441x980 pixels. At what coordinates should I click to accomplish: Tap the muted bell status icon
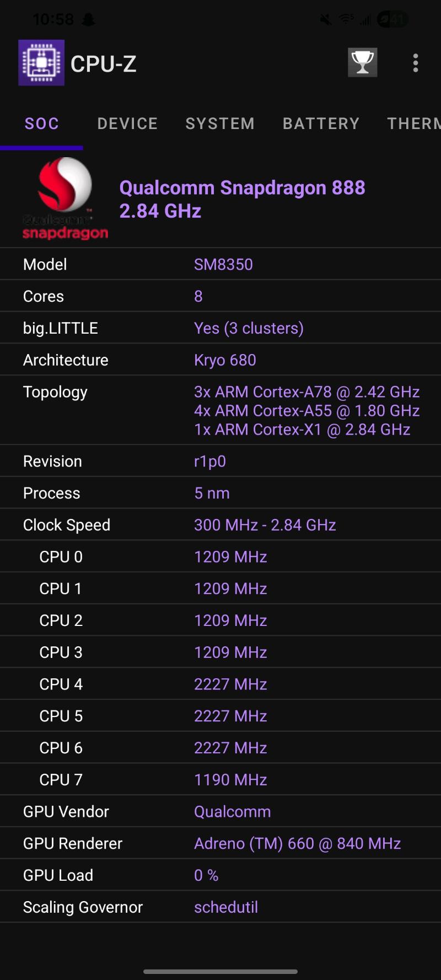pos(326,20)
